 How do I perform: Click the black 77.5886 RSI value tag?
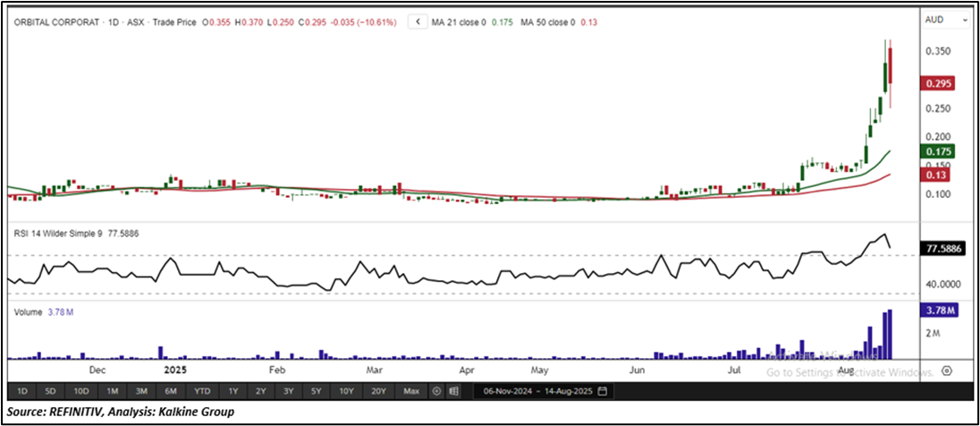point(943,248)
